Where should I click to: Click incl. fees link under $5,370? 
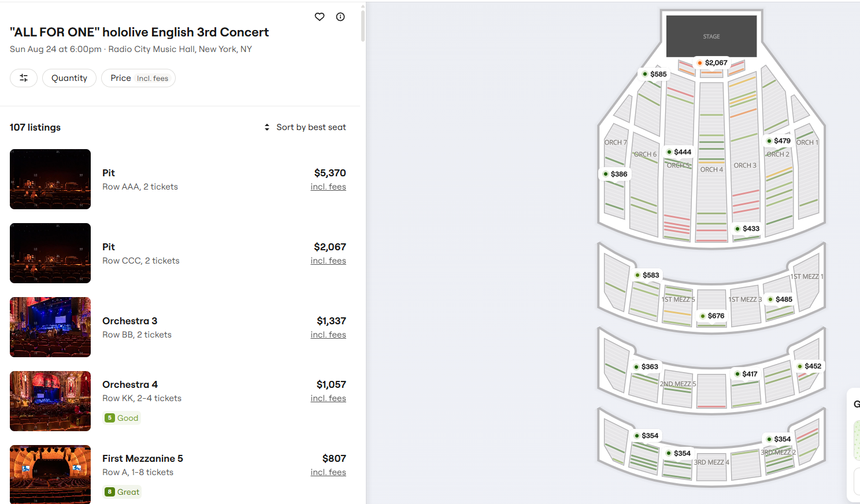[328, 187]
